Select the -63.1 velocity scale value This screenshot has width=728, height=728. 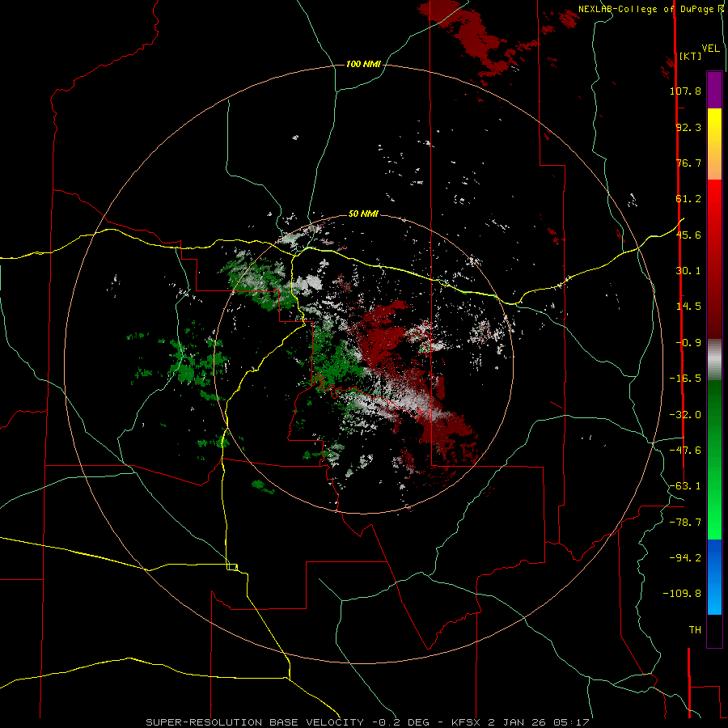coord(685,486)
